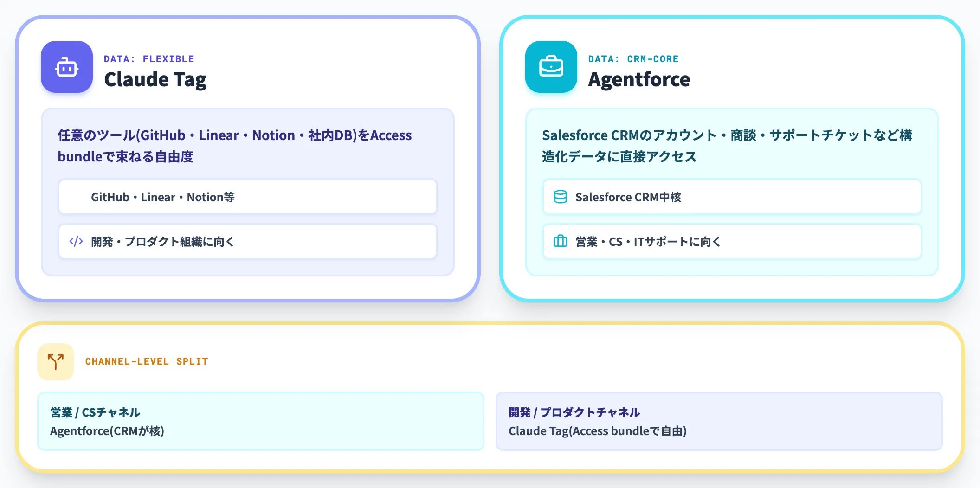Click the GitHub・Linear・Notion等 row

[248, 197]
